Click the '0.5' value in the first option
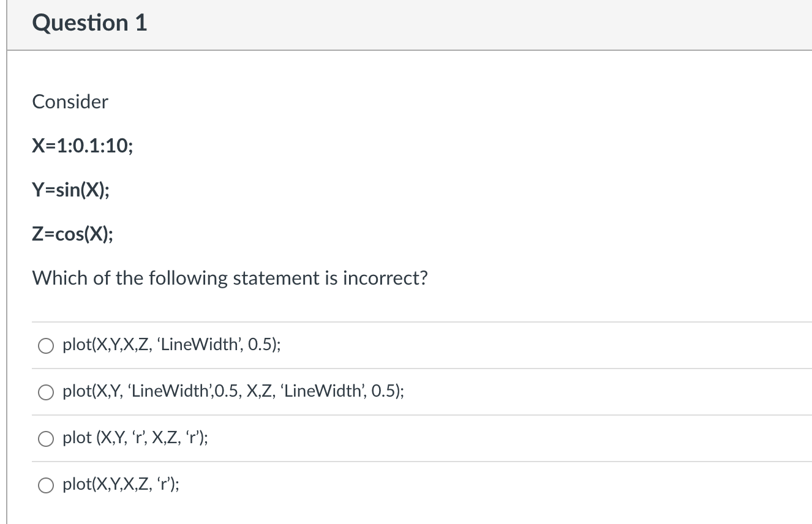 pos(262,345)
